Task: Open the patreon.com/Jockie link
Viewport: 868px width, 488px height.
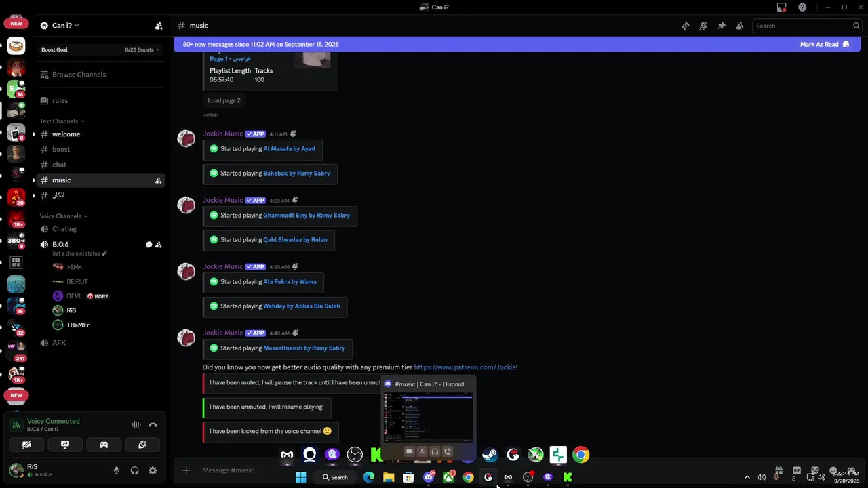Action: (x=465, y=367)
